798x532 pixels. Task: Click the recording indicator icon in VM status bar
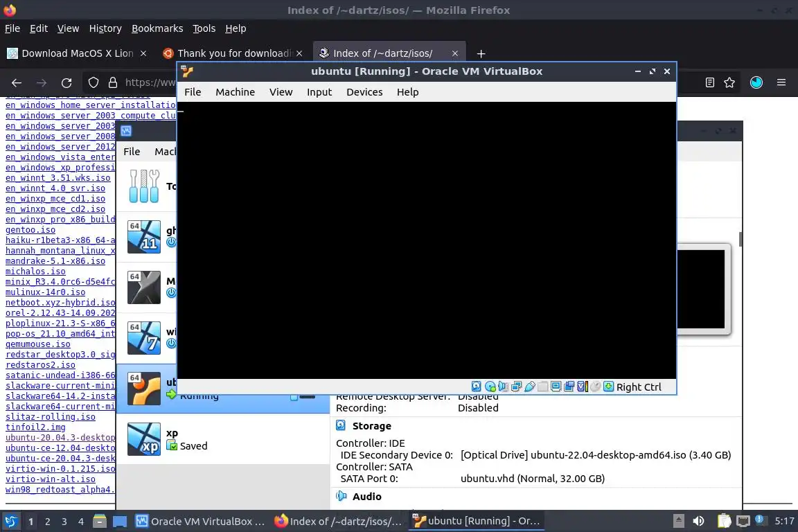pyautogui.click(x=569, y=387)
